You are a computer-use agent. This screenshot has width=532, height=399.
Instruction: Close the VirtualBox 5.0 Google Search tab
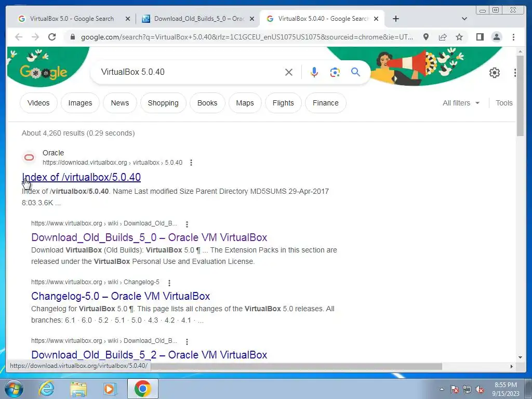pos(128,19)
